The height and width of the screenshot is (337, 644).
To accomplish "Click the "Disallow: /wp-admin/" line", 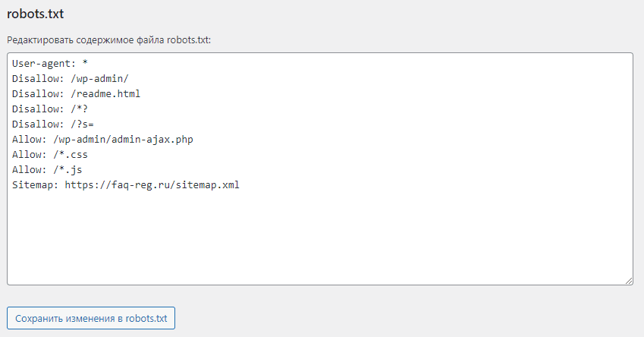I will click(x=73, y=79).
